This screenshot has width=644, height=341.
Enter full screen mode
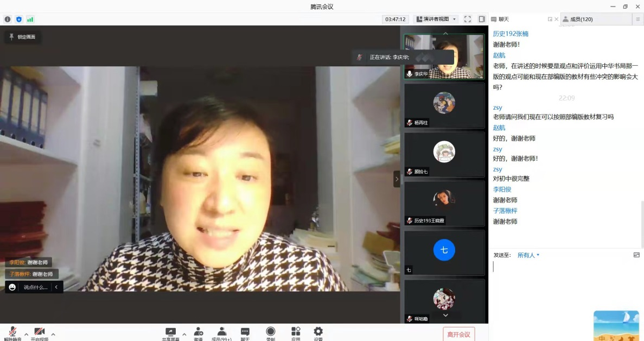tap(468, 19)
